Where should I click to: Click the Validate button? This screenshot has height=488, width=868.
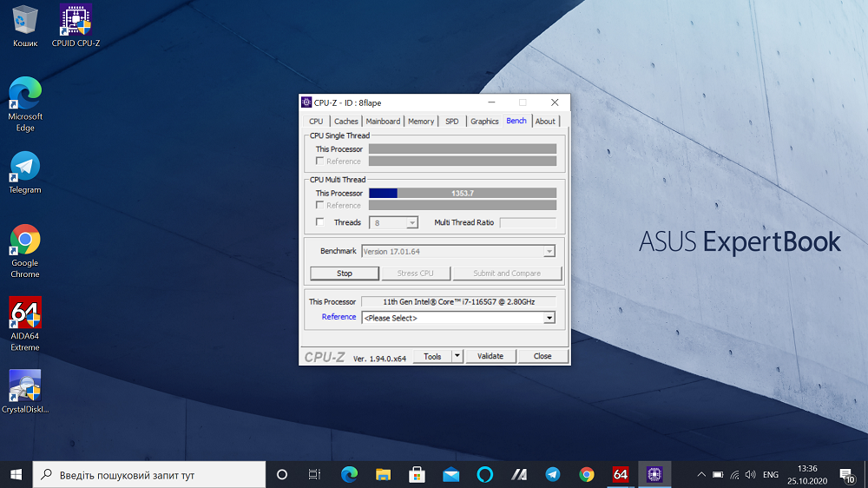tap(490, 356)
